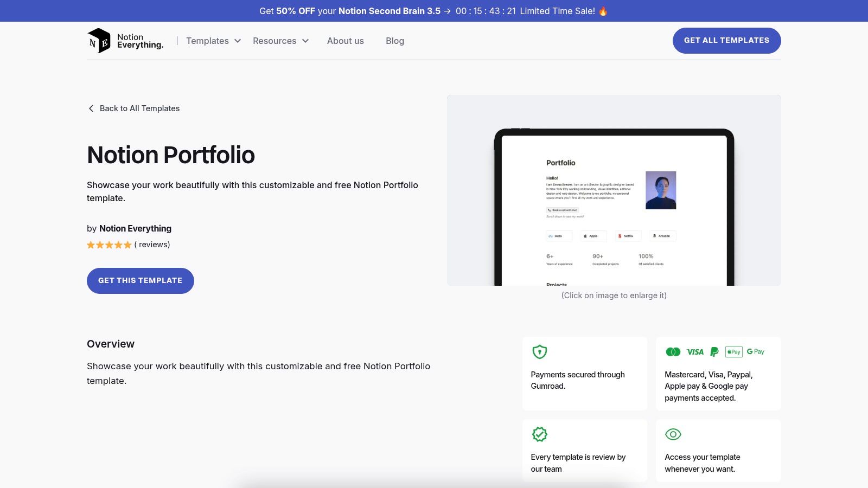Click the Notion Portfolio page title
Screen dimensions: 868x488
click(x=171, y=155)
